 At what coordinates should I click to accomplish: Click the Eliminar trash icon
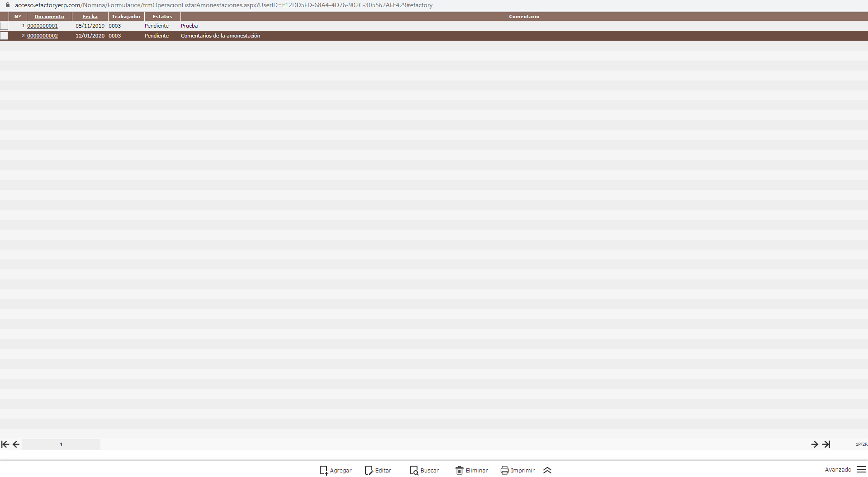coord(459,470)
